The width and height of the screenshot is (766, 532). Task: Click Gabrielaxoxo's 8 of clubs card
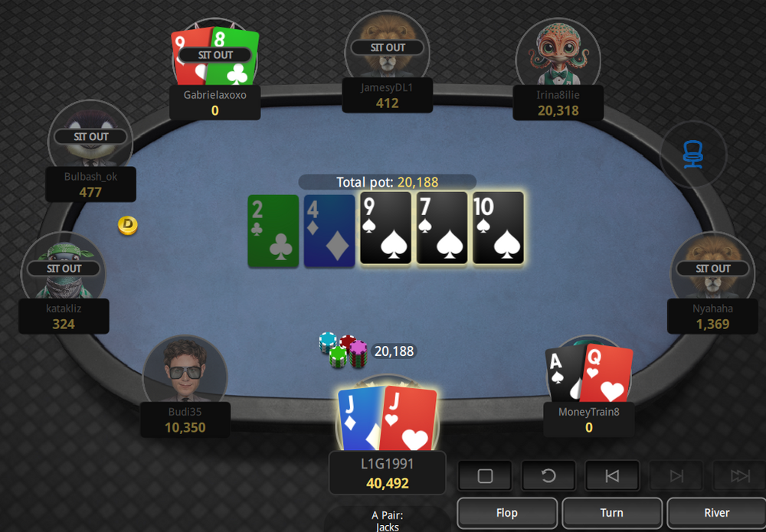tap(234, 57)
